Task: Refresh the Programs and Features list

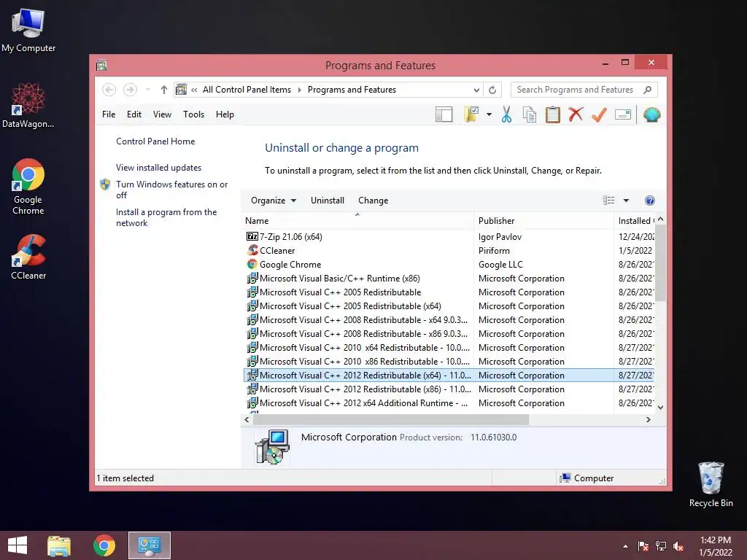Action: [x=492, y=90]
